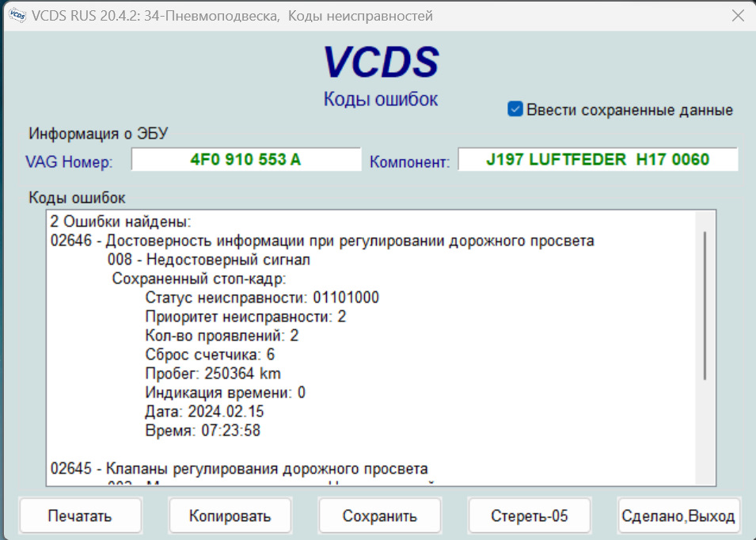Click the 'Печатать' button

(x=80, y=516)
